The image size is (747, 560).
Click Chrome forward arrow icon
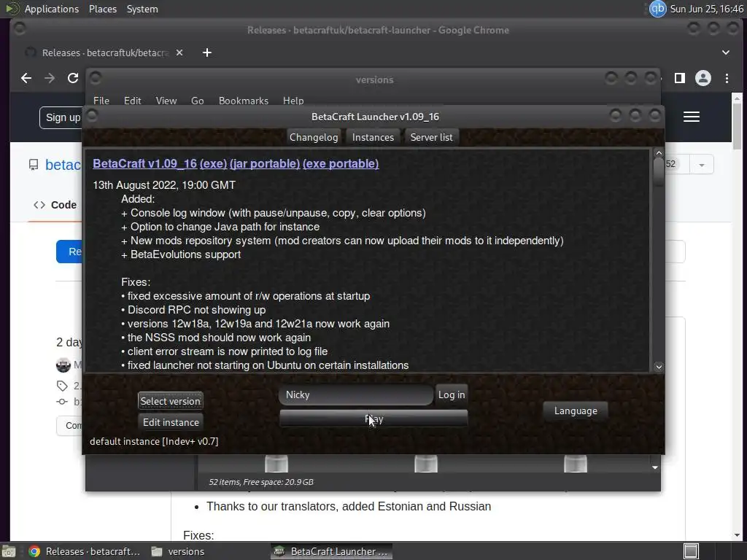[x=50, y=78]
